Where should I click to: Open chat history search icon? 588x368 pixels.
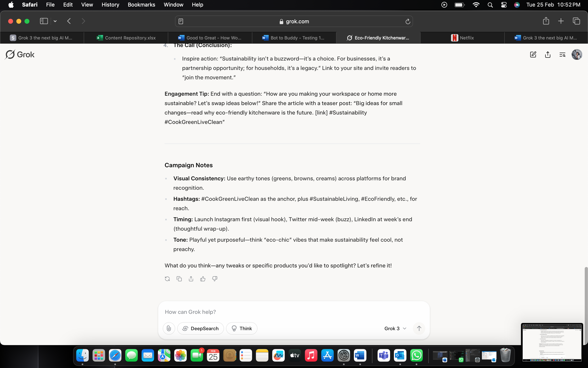click(x=562, y=55)
